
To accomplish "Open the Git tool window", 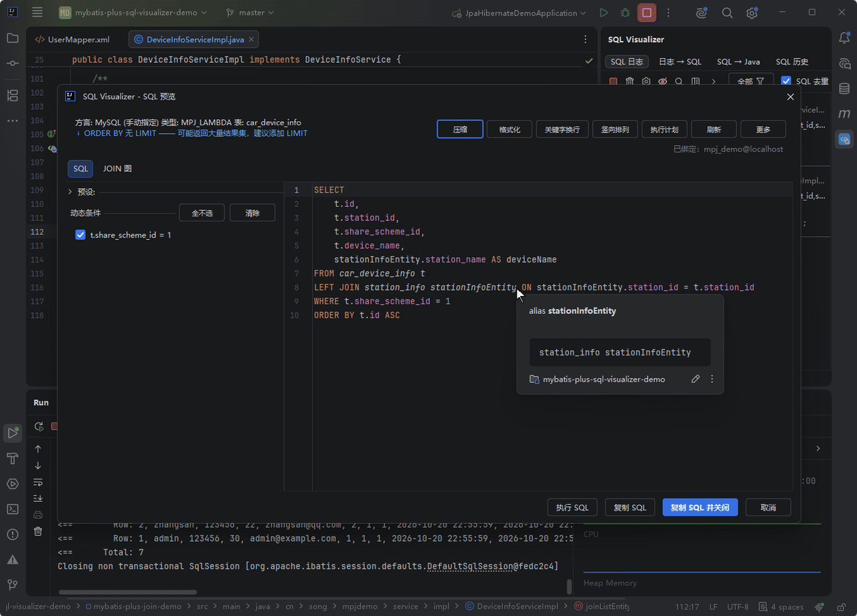I will [12, 585].
